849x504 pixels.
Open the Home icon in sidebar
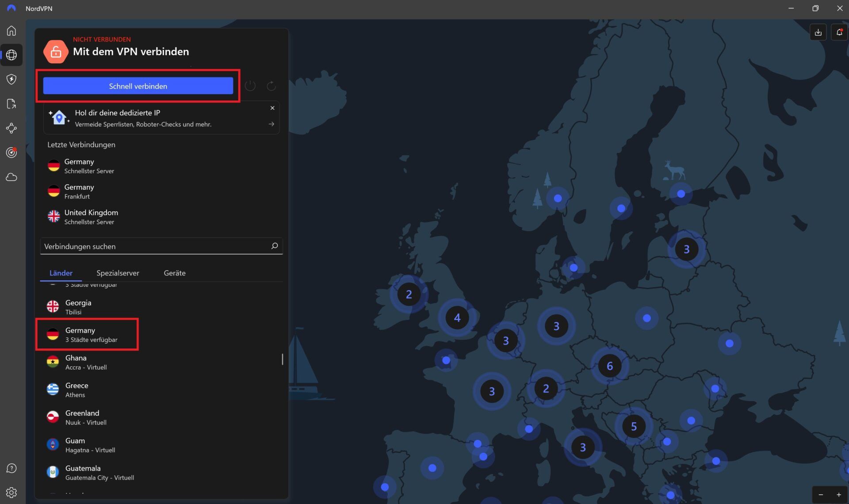tap(11, 31)
